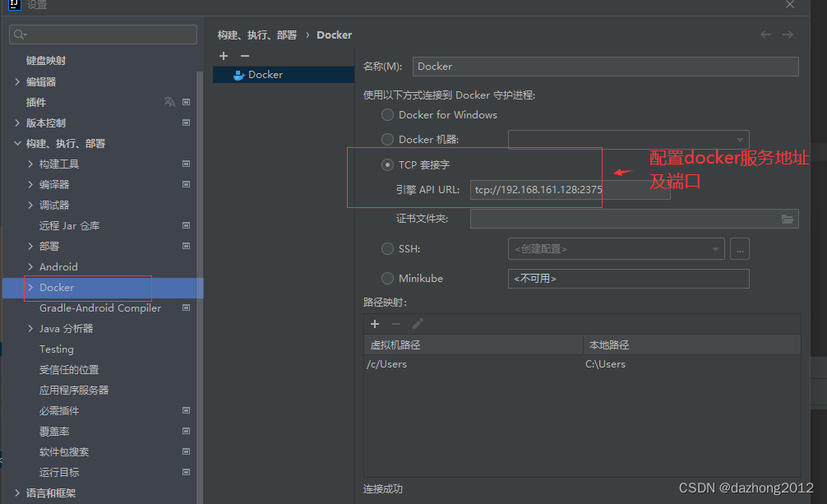Screen dimensions: 827x504
Task: Edit path mapping with pencil icon
Action: point(418,324)
